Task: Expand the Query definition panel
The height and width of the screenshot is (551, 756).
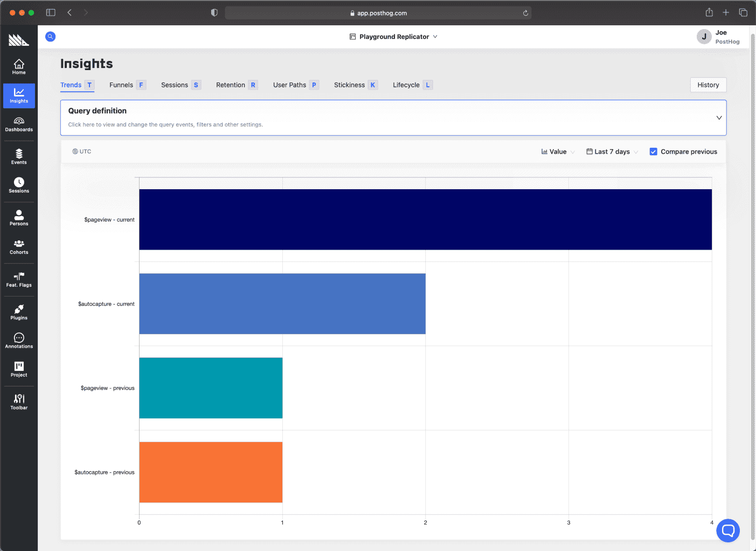Action: point(718,118)
